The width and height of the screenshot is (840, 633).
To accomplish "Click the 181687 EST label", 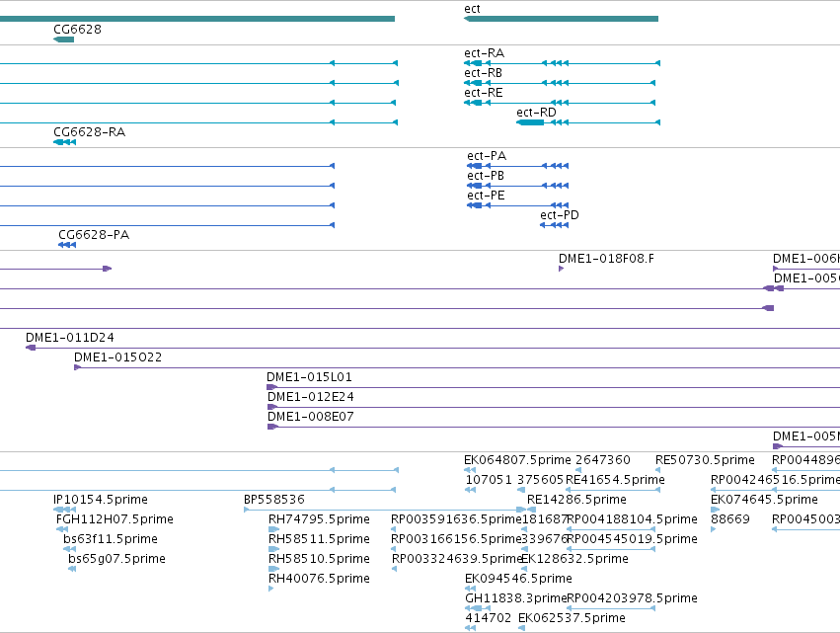I will (x=544, y=519).
